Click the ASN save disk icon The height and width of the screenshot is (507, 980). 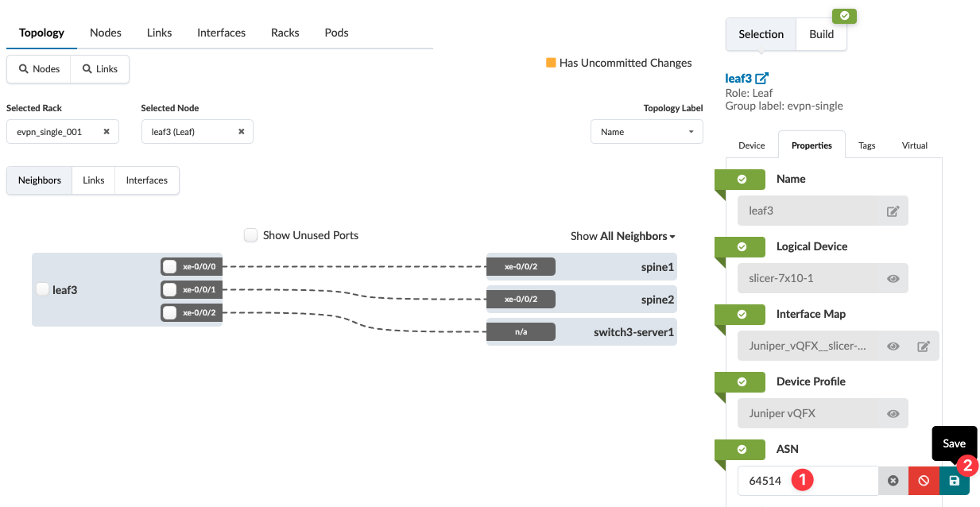click(x=954, y=481)
